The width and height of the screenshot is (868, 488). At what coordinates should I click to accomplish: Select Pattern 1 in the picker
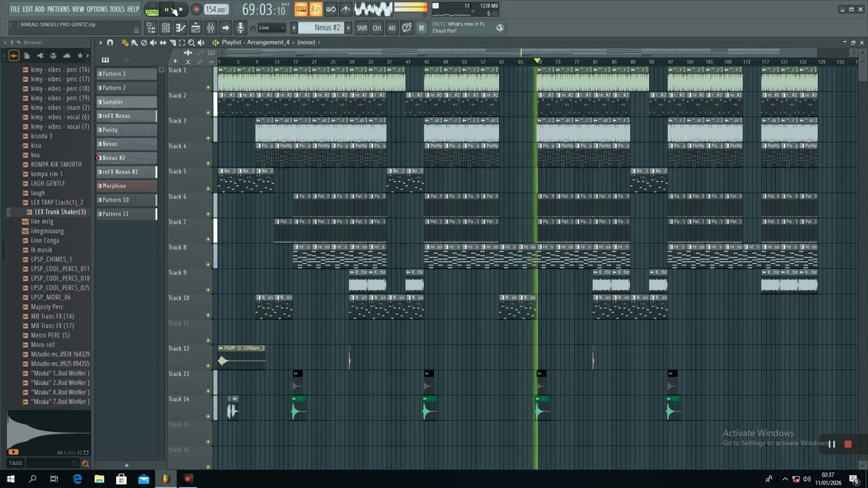click(x=127, y=74)
